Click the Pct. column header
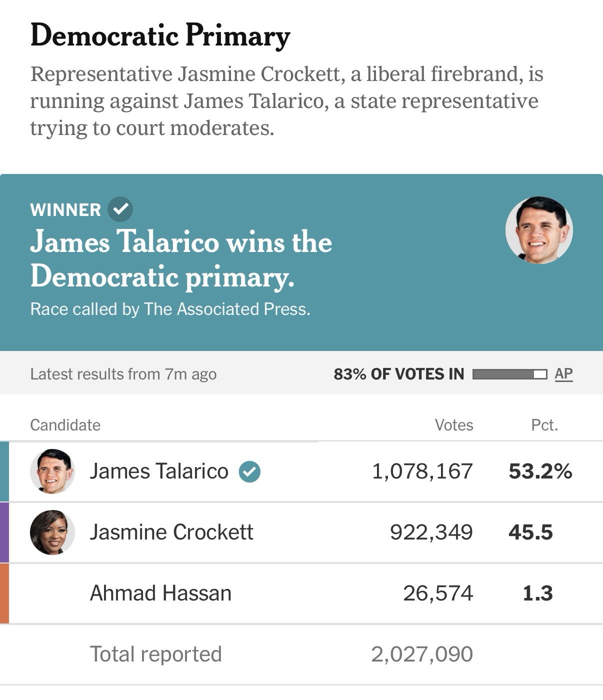 (544, 425)
